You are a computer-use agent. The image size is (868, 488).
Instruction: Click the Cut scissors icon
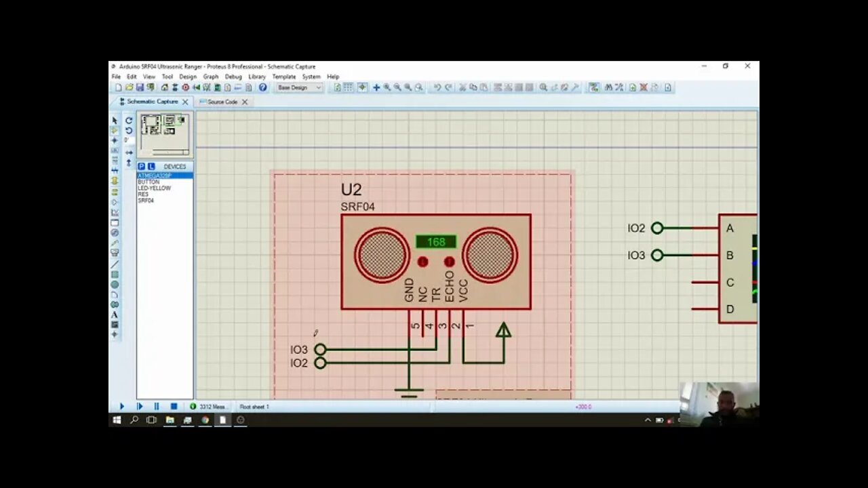(462, 87)
